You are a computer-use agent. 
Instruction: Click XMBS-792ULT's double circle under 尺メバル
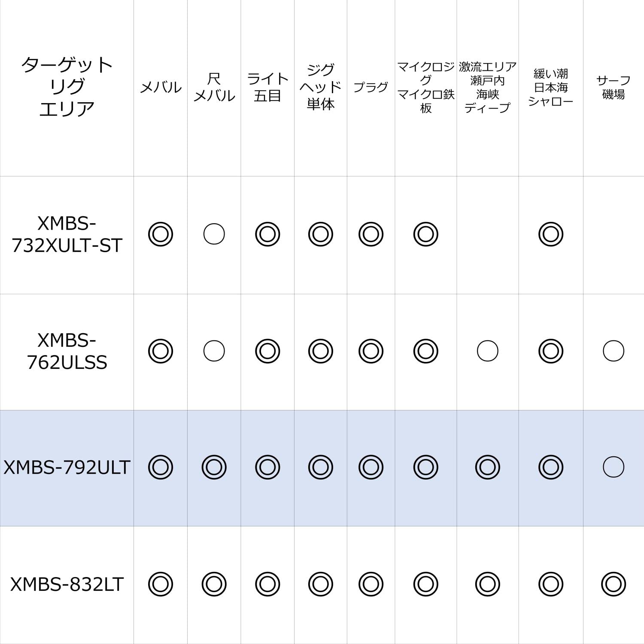click(214, 467)
